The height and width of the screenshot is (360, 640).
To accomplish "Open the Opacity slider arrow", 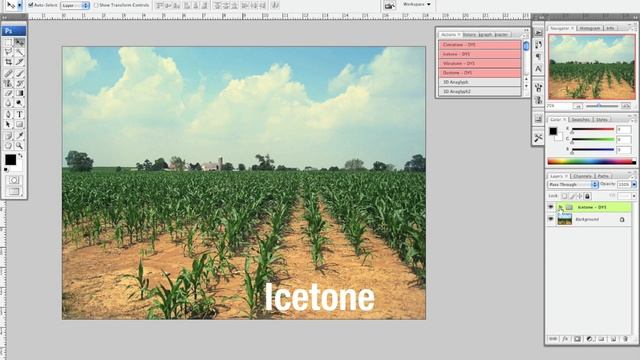I will click(634, 184).
